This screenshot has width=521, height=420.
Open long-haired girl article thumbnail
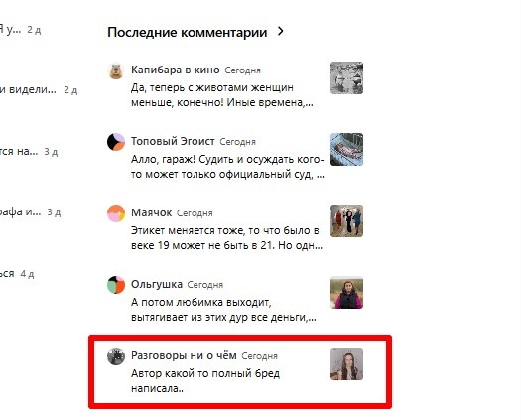(x=346, y=364)
